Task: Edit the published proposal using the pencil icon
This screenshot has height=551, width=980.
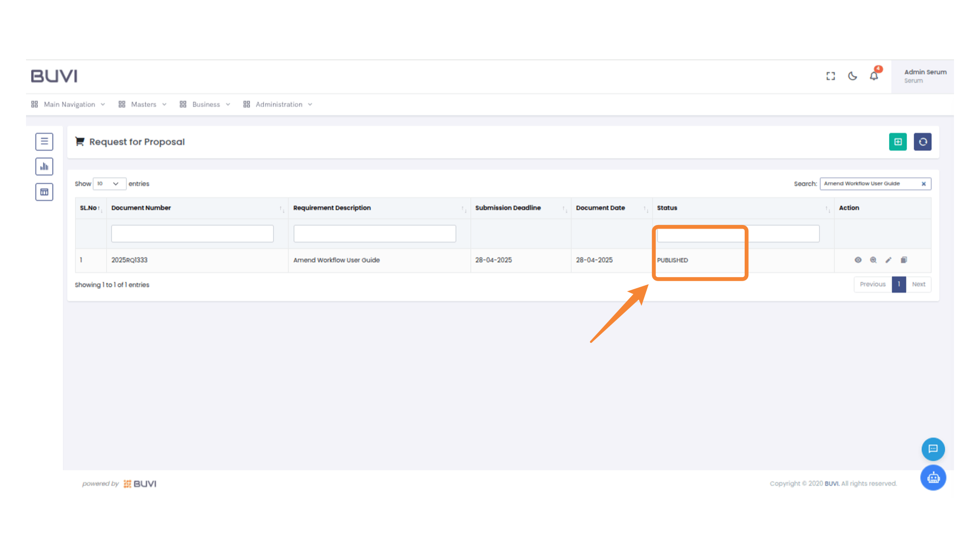Action: (x=889, y=260)
